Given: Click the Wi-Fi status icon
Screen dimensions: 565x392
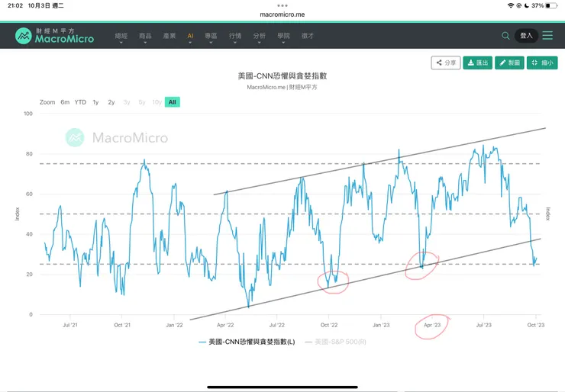Looking at the screenshot, I should coord(510,5).
